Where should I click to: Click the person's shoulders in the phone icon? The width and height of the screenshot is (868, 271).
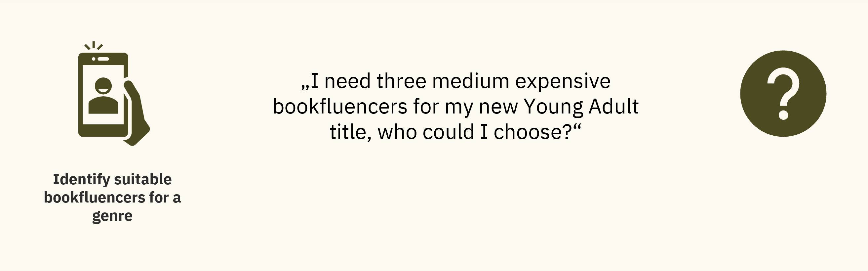tap(103, 105)
